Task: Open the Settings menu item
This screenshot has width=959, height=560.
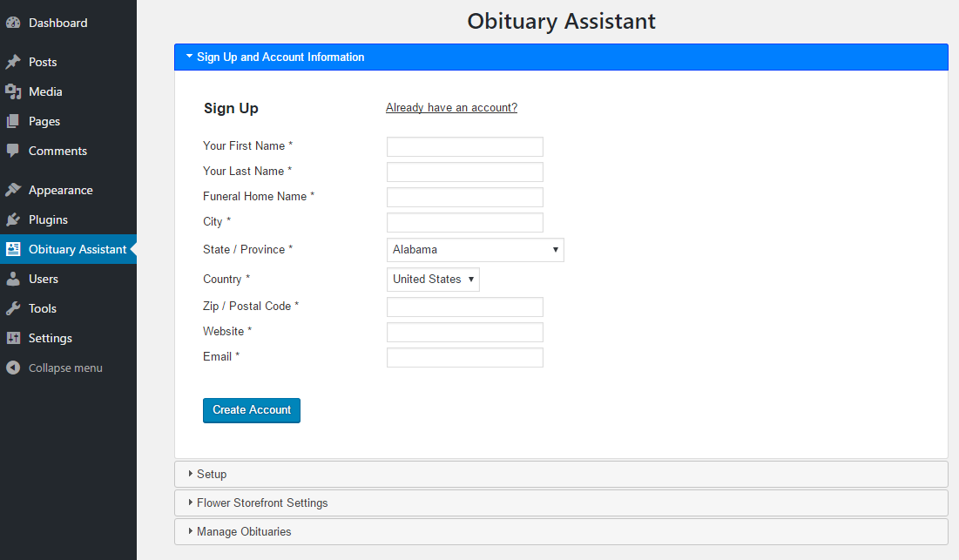Action: [50, 338]
